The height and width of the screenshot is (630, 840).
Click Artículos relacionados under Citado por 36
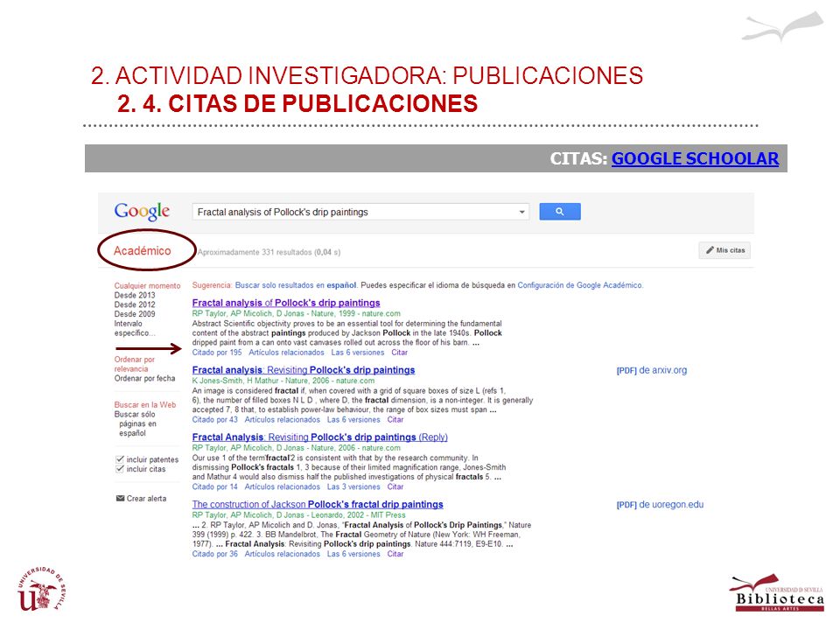[x=283, y=554]
